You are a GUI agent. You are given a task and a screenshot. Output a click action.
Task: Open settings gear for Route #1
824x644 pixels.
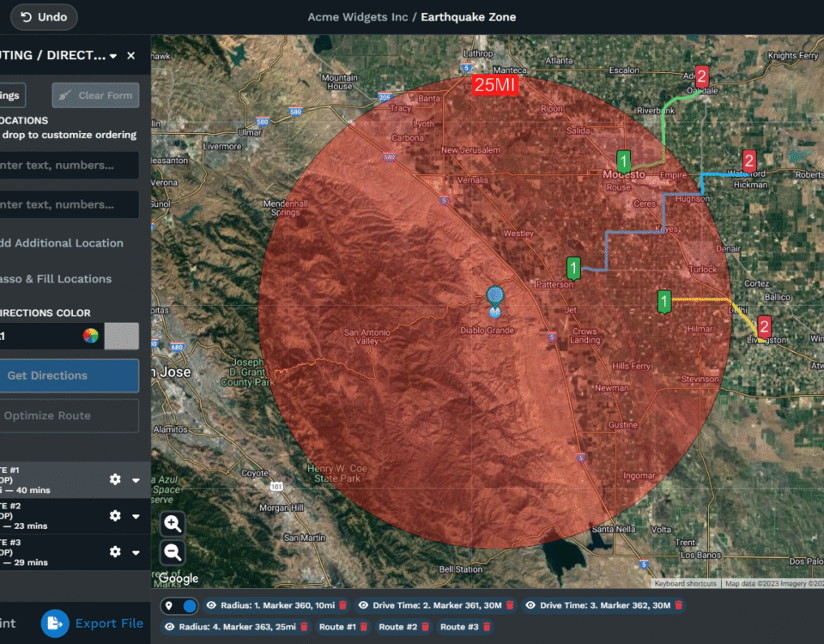pyautogui.click(x=115, y=480)
